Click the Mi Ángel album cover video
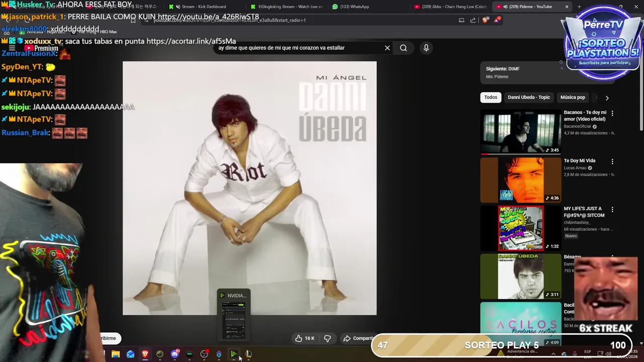644x362 pixels. [250, 188]
